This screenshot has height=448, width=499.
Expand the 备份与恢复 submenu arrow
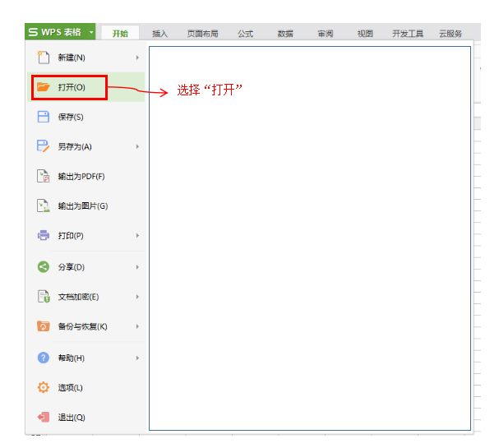tap(137, 326)
